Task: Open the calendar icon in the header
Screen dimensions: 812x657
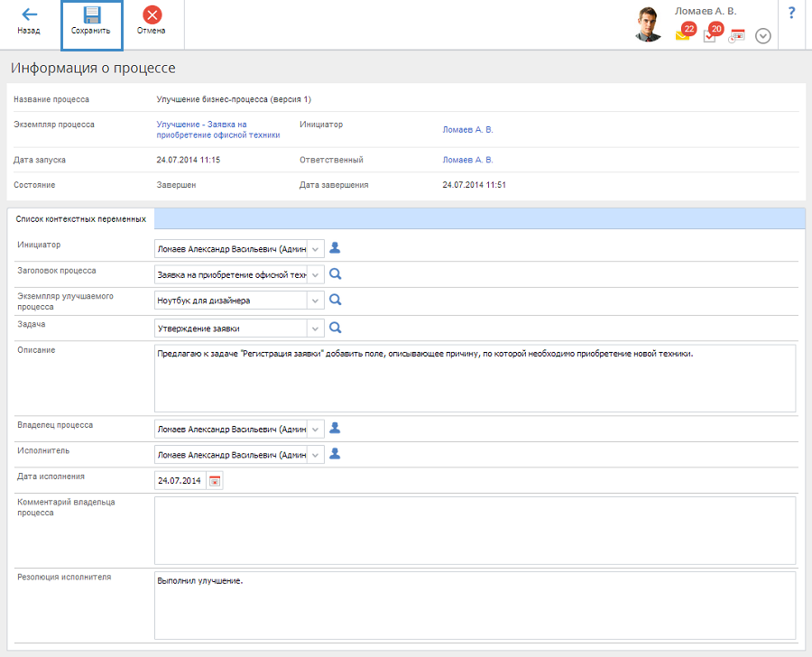Action: tap(736, 36)
